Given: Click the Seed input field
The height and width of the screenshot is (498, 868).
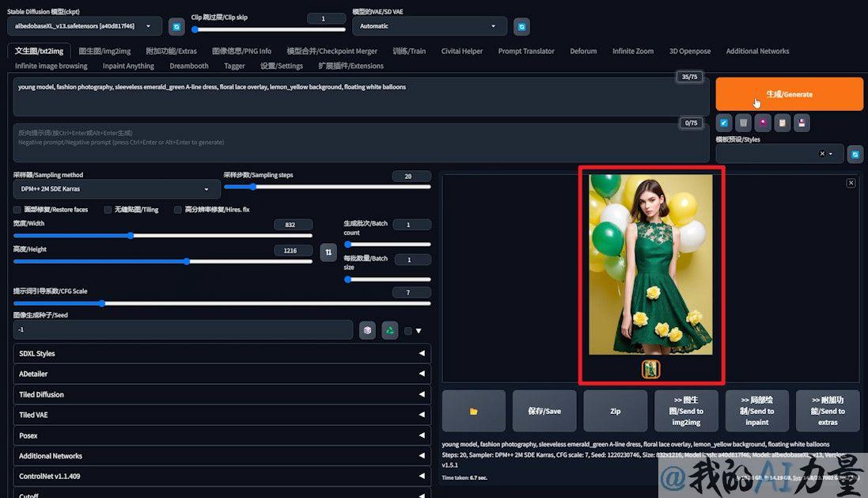Looking at the screenshot, I should point(183,329).
